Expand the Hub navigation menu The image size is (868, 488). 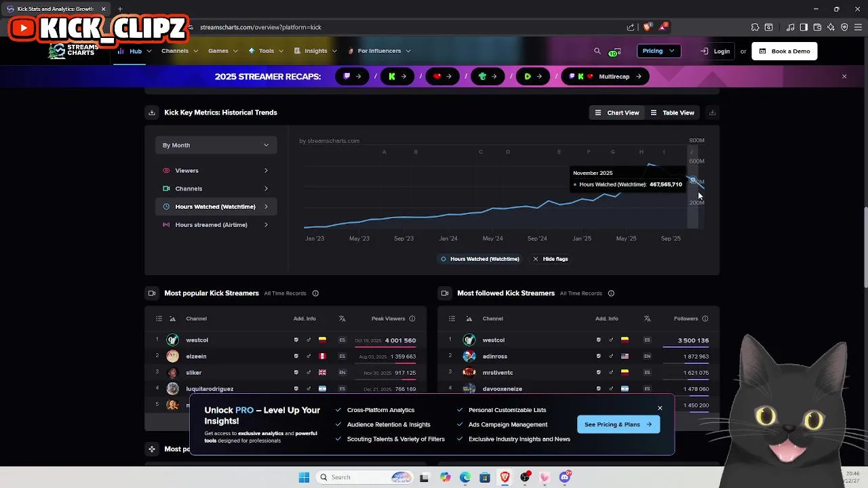click(135, 51)
